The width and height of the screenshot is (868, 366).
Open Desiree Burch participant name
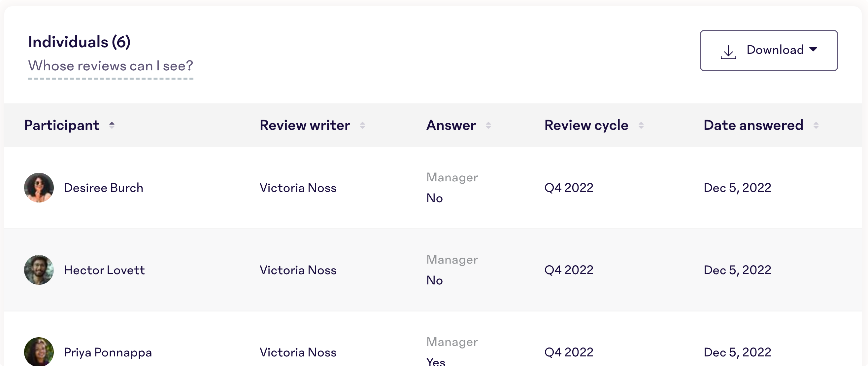pyautogui.click(x=103, y=188)
